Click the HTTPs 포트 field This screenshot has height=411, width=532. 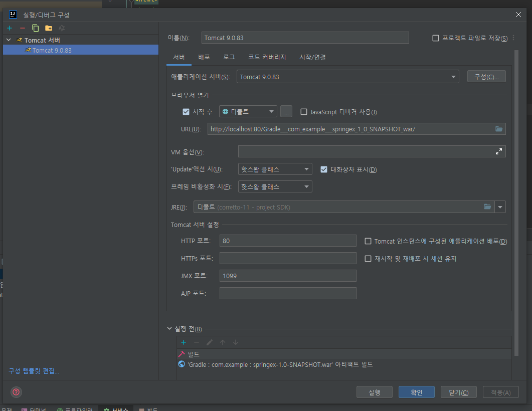tap(288, 258)
